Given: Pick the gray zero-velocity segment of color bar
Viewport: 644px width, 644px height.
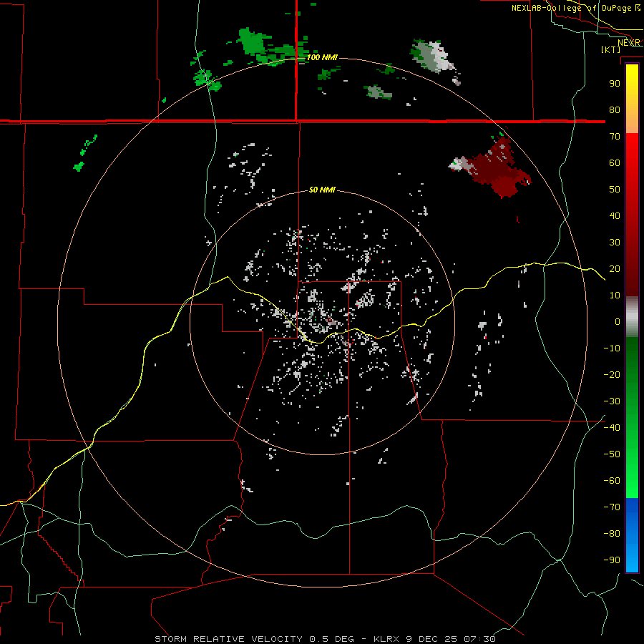Looking at the screenshot, I should 632,317.
